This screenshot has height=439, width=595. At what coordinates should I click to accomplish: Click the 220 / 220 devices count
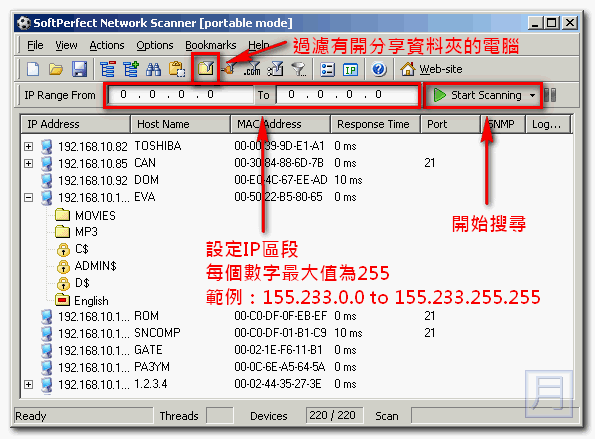[x=332, y=415]
